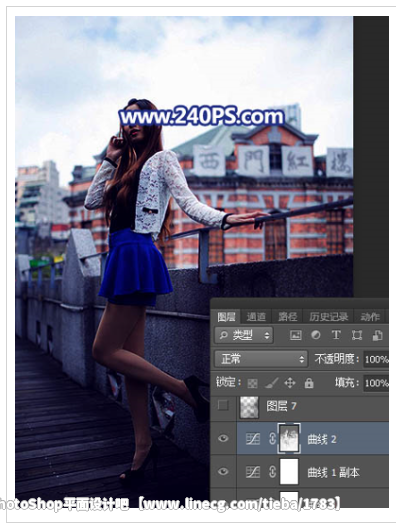Toggle lock image pixels brush icon
Viewport: 396px width, 523px height.
272,383
